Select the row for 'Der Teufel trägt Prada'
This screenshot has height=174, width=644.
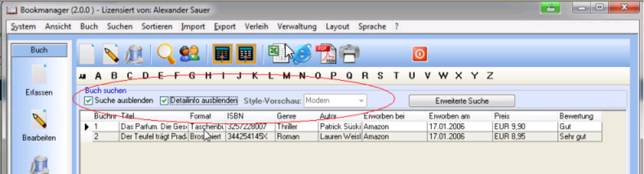point(154,137)
